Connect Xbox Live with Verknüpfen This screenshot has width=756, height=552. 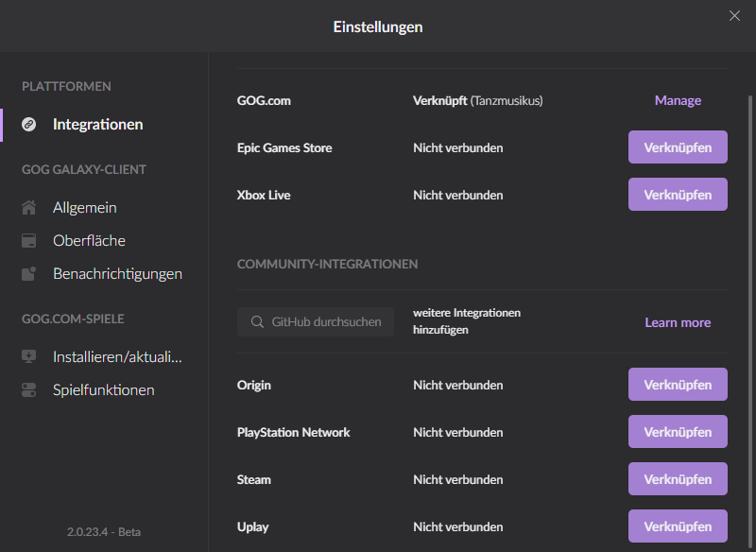pyautogui.click(x=678, y=195)
